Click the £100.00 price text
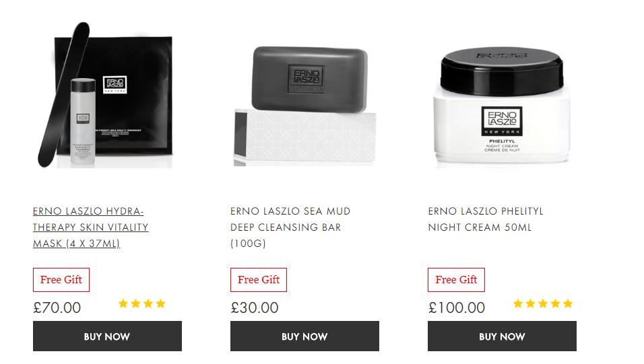The height and width of the screenshot is (364, 644). tap(457, 307)
